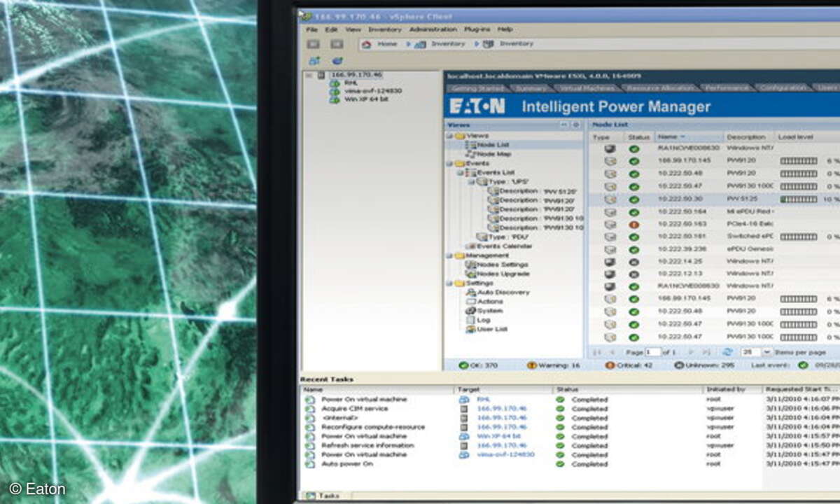The height and width of the screenshot is (504, 840).
Task: Click vima-ovf-124830 link in Recent Tasks
Action: (x=505, y=454)
